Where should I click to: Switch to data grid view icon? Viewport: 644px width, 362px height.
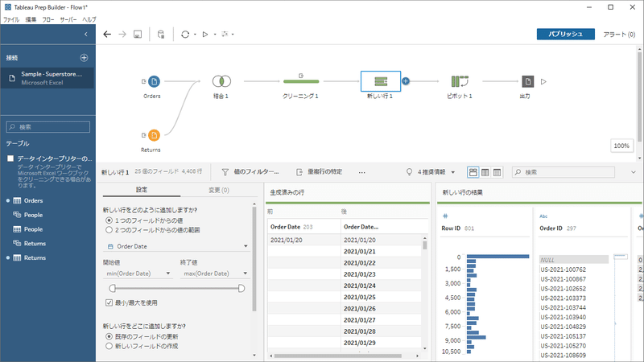[x=485, y=172]
